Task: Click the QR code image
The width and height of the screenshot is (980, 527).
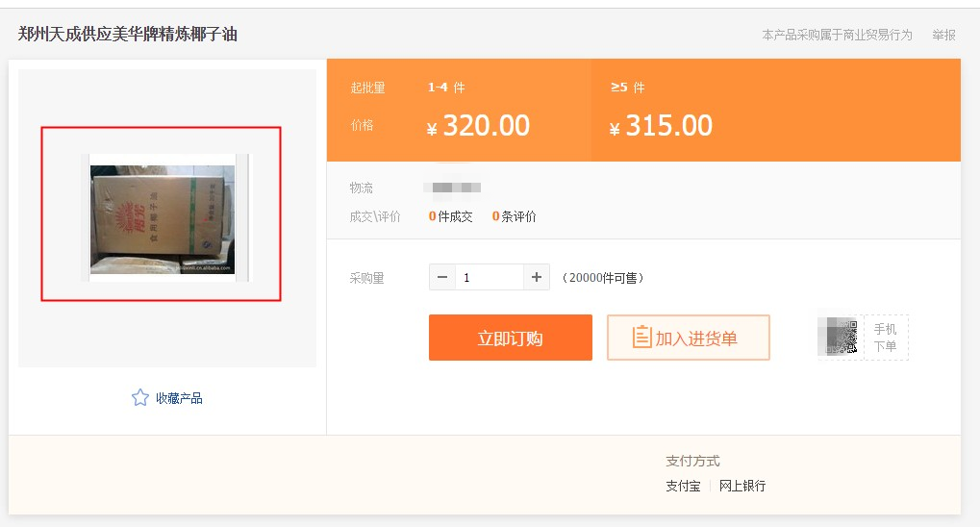Action: tap(838, 338)
